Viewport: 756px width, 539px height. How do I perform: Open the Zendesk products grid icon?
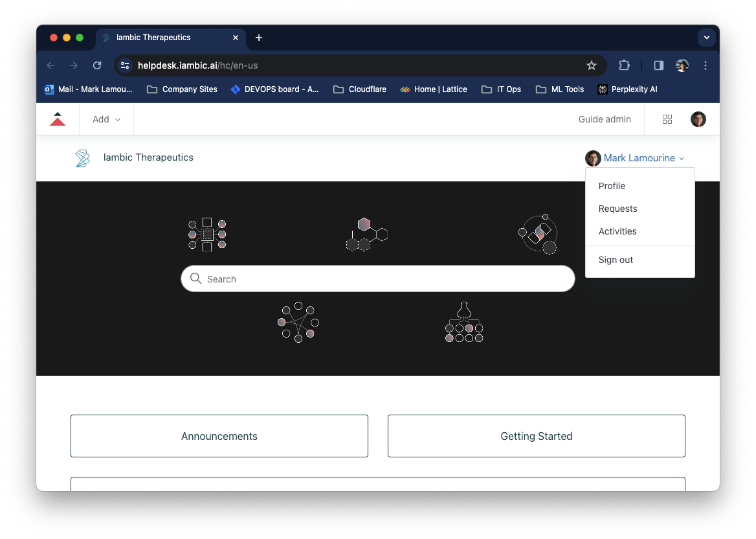point(667,119)
